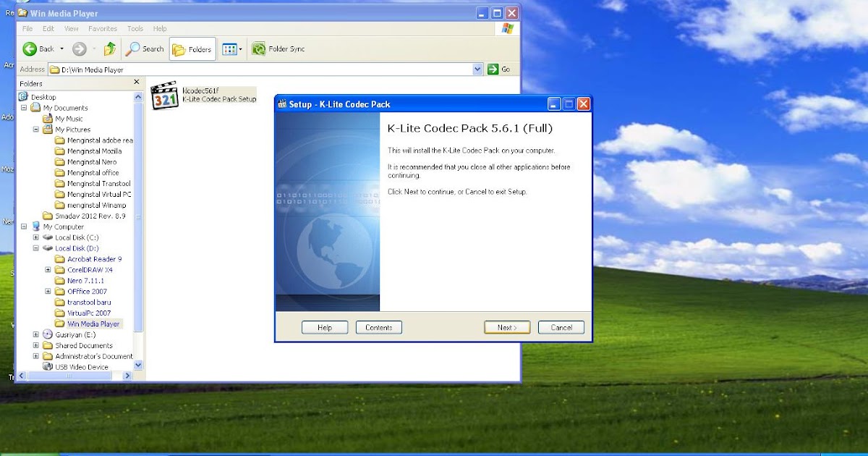Click the Shared Documents folder icon
The height and width of the screenshot is (456, 868).
click(48, 345)
